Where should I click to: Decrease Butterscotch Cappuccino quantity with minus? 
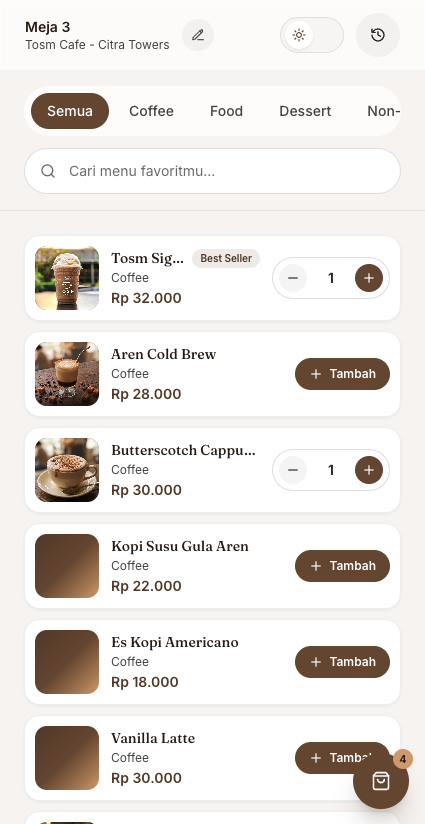pyautogui.click(x=293, y=470)
